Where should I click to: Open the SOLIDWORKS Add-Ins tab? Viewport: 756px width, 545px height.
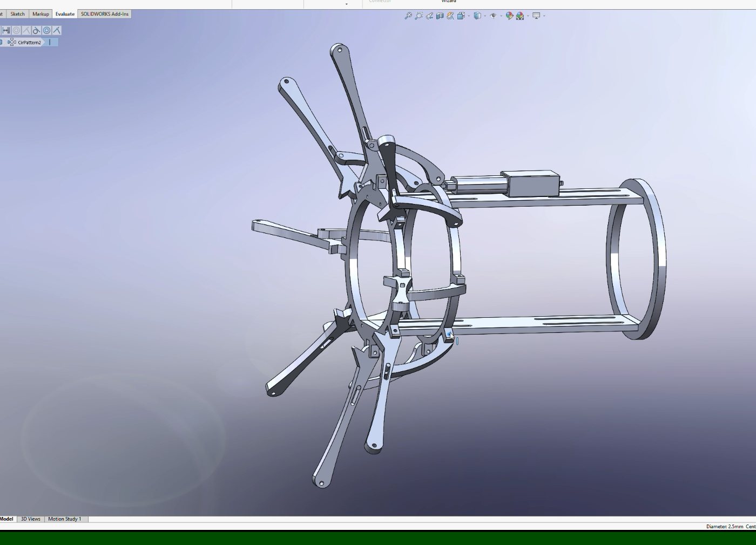click(x=105, y=14)
